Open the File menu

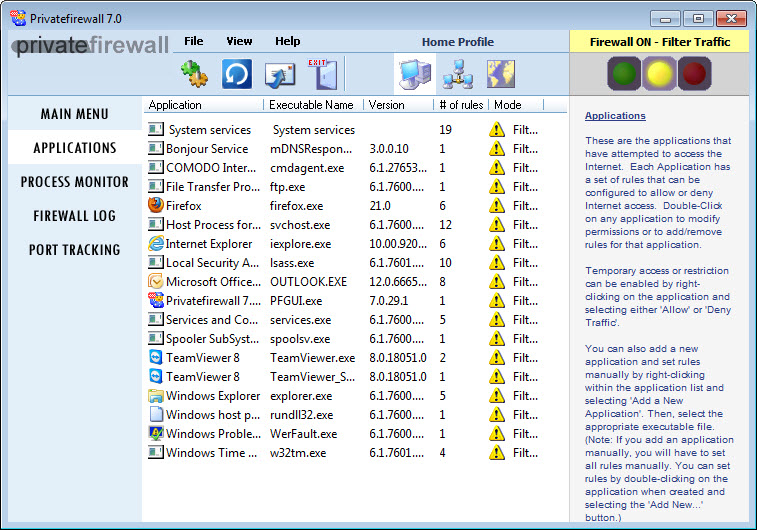193,41
